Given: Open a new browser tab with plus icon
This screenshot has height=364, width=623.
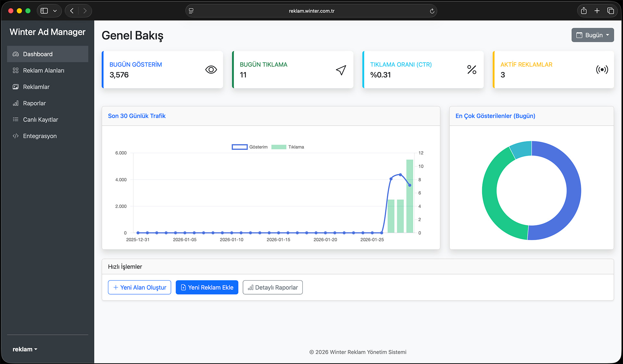Looking at the screenshot, I should tap(597, 11).
